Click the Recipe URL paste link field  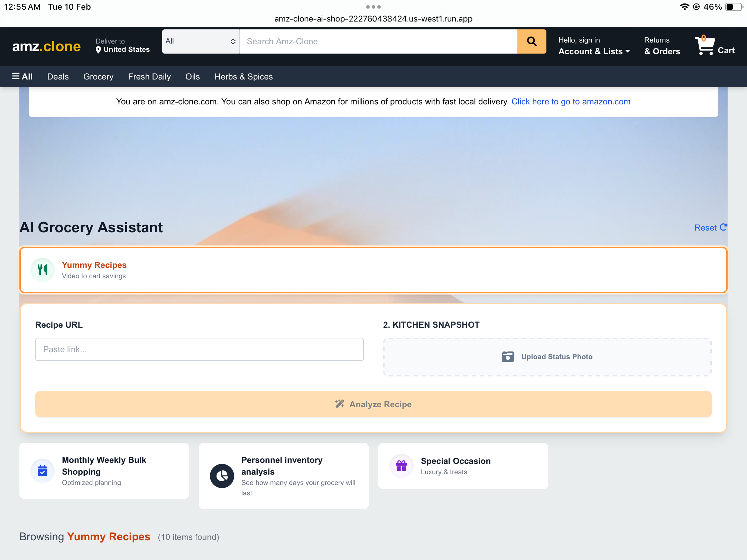[x=199, y=349]
